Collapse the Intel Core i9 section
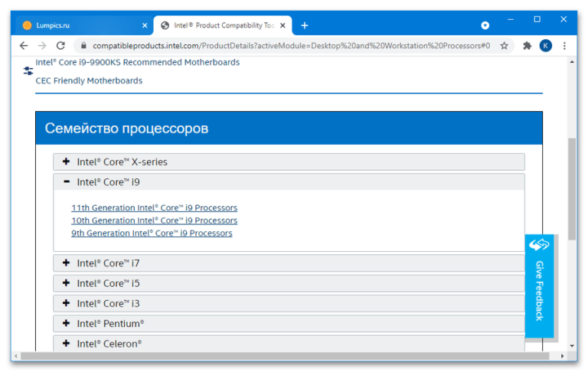588x372 pixels. pyautogui.click(x=289, y=182)
